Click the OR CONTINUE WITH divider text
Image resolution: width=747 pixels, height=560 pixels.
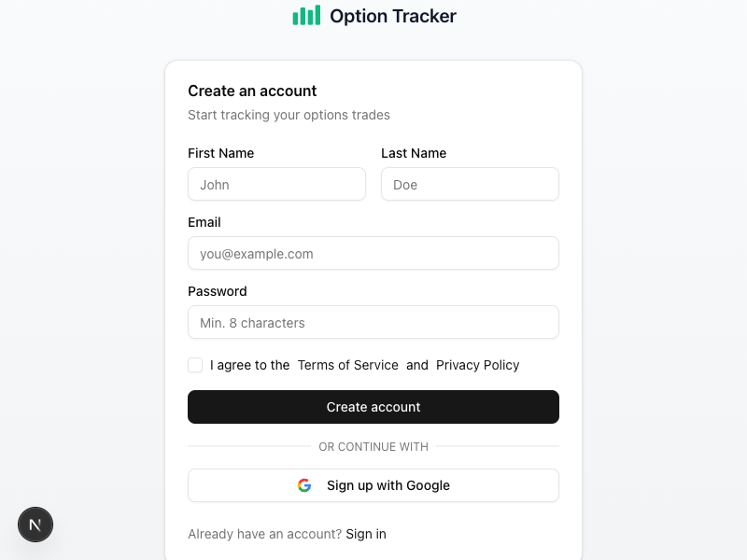373,447
